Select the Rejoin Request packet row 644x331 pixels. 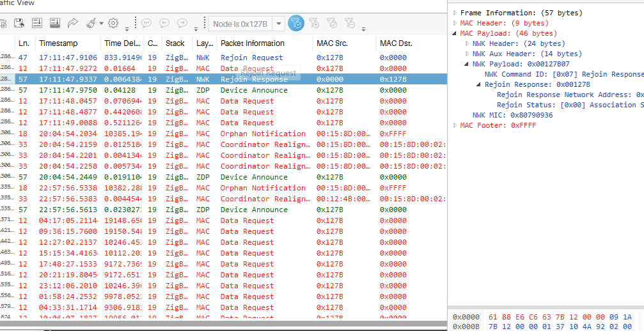223,58
